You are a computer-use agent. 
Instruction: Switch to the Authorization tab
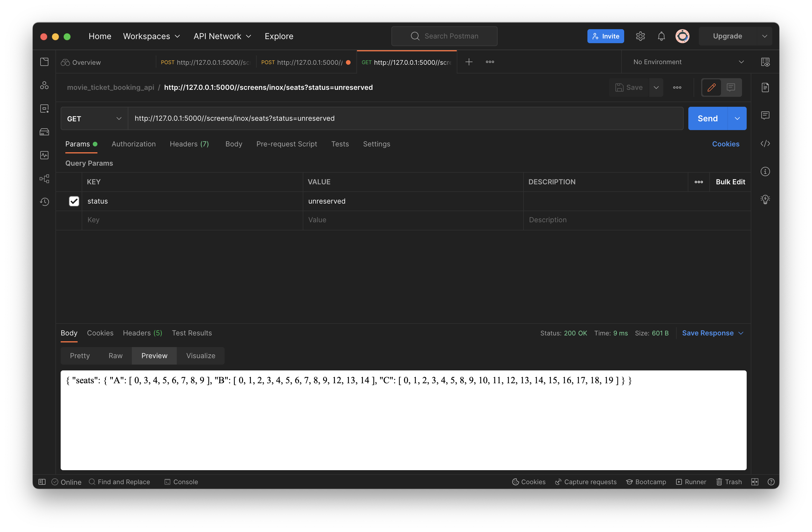click(x=133, y=144)
